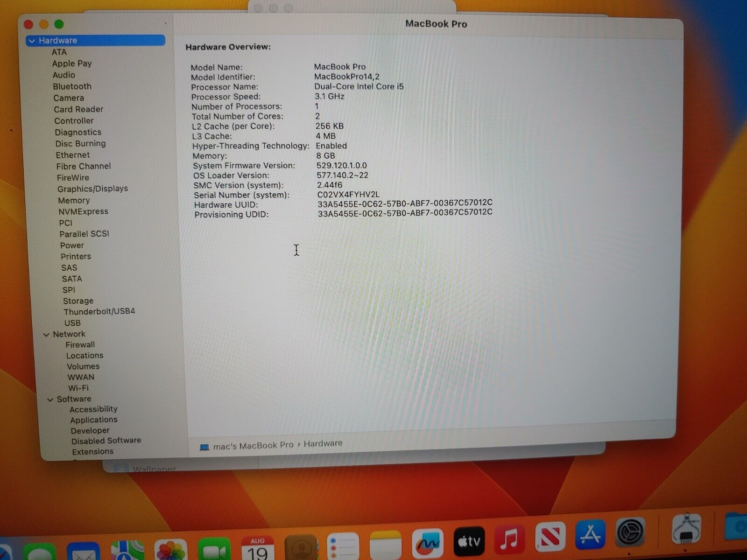Select Thunderbolt/USB4 in the sidebar
Viewport: 747px width, 560px height.
click(99, 311)
